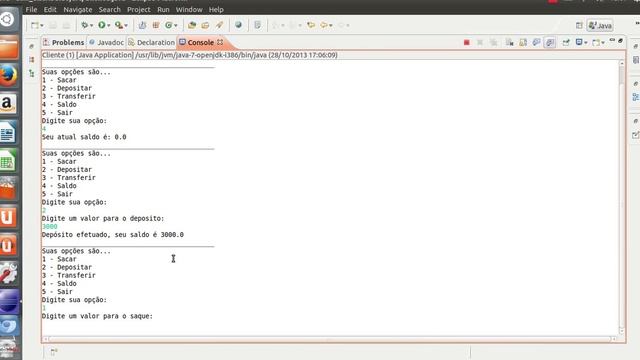Go to last edit location

[311, 25]
